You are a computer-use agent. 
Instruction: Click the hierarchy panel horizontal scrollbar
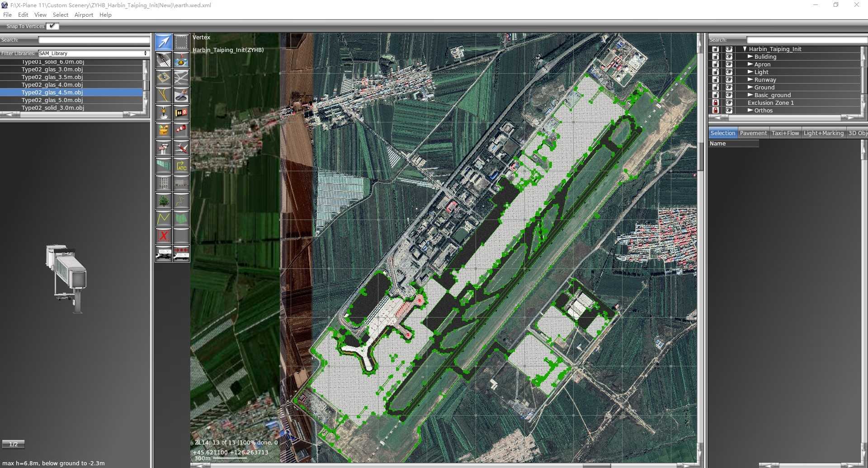click(x=785, y=117)
